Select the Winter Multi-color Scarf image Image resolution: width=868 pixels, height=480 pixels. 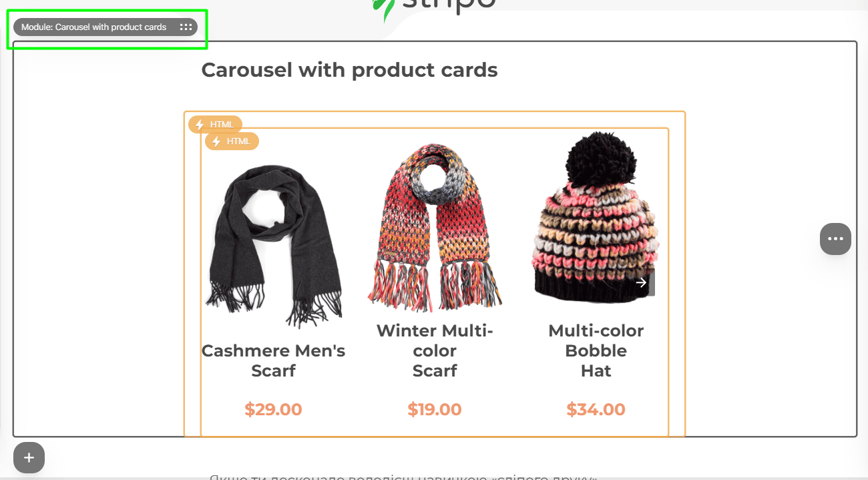point(435,227)
